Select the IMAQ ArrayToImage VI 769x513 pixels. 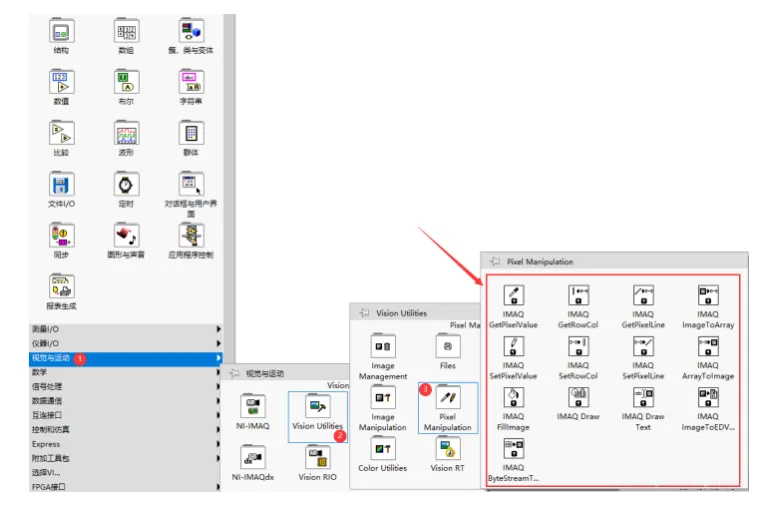tap(708, 346)
